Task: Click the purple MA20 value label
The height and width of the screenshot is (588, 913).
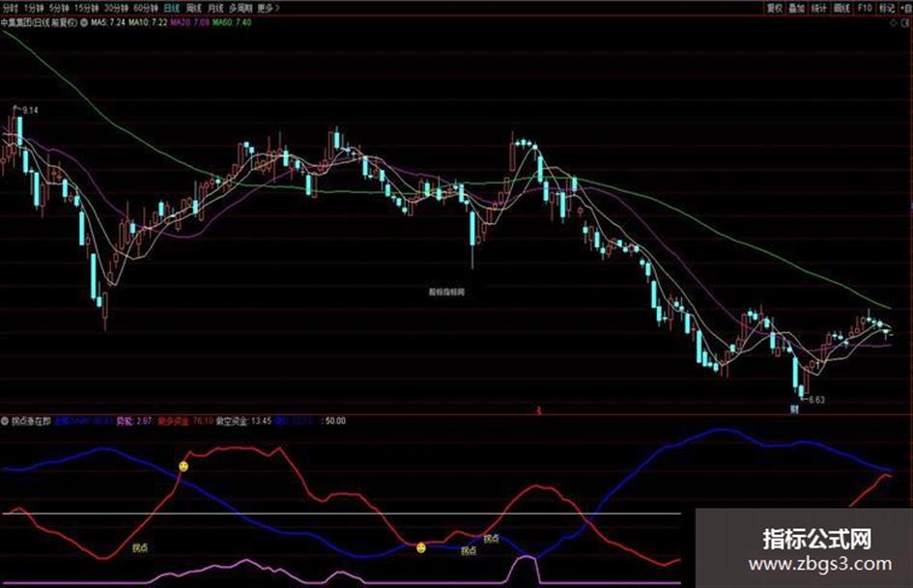Action: pos(189,23)
